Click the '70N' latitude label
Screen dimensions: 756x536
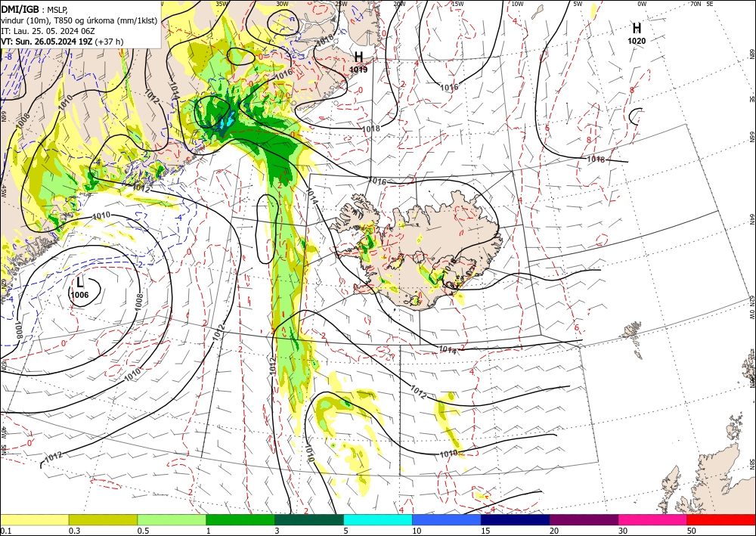point(696,4)
